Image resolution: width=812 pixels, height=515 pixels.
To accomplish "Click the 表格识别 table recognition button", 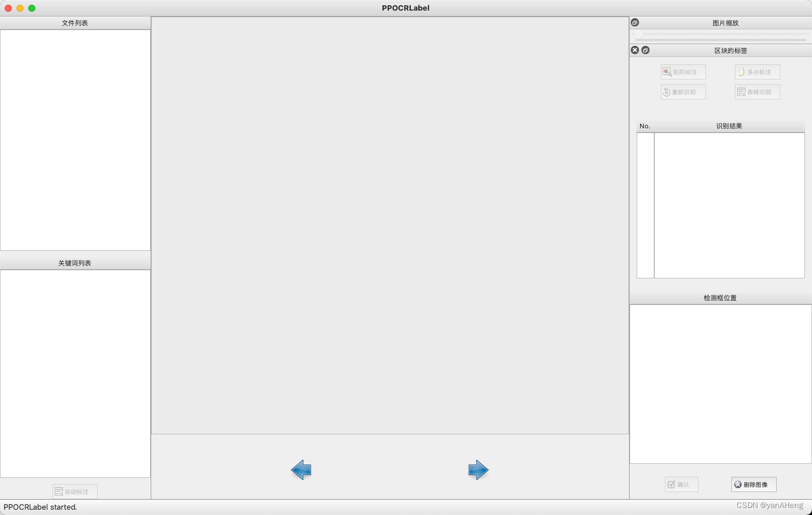I will [757, 92].
